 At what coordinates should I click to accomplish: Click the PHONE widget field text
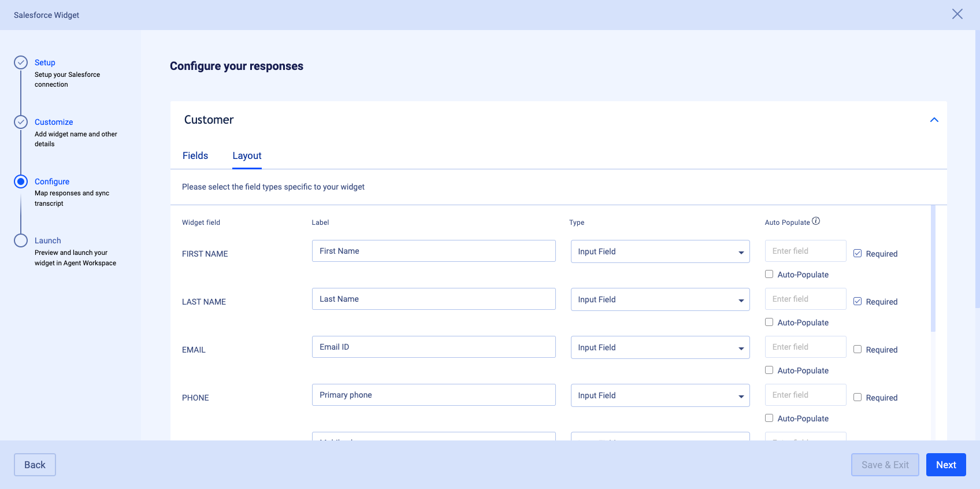tap(195, 398)
